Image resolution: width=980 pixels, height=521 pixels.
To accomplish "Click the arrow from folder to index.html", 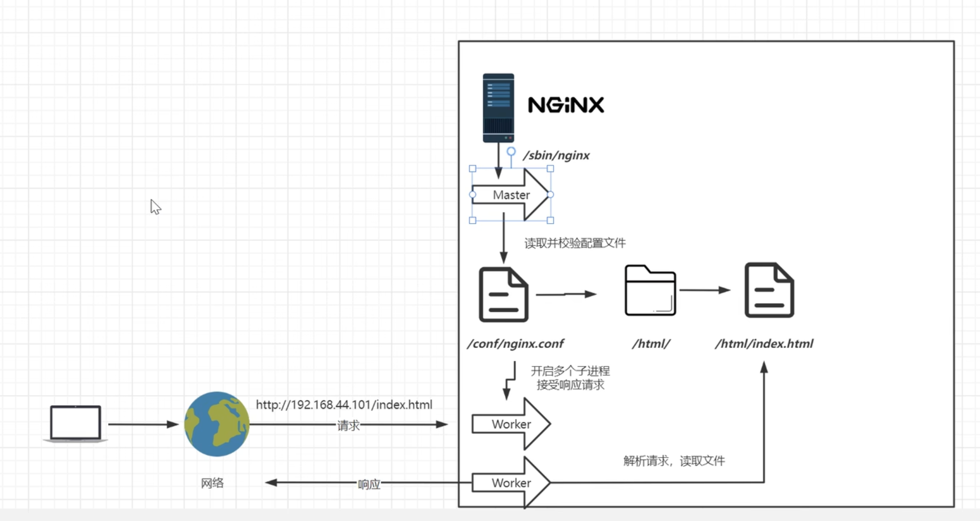I will coord(706,290).
